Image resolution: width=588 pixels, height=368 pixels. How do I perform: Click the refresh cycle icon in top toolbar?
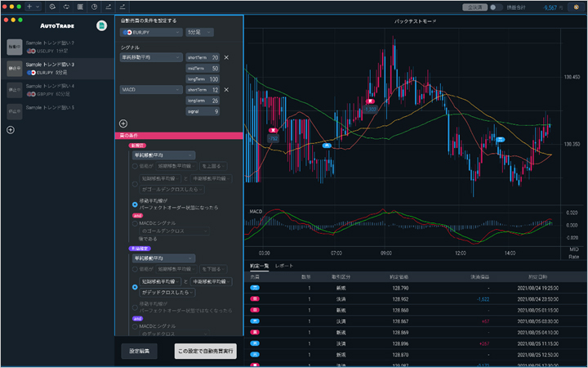(x=68, y=7)
